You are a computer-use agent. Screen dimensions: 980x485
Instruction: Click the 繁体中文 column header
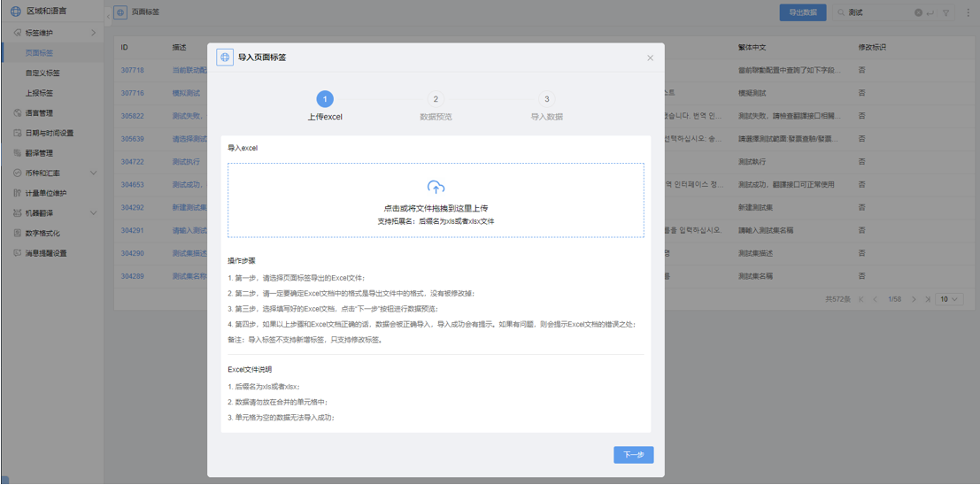[752, 48]
